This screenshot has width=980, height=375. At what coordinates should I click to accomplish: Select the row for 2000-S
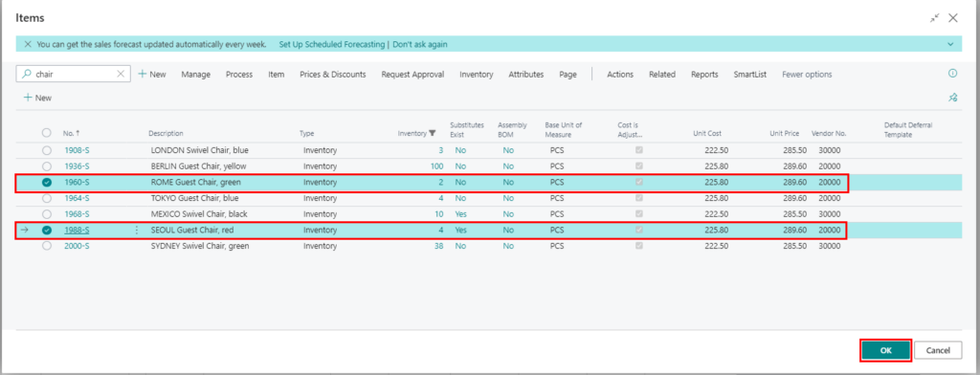click(46, 246)
